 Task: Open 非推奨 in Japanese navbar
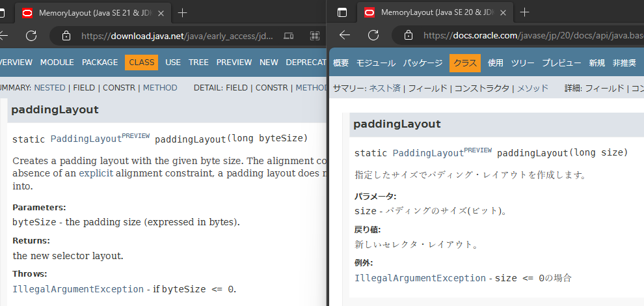click(624, 63)
